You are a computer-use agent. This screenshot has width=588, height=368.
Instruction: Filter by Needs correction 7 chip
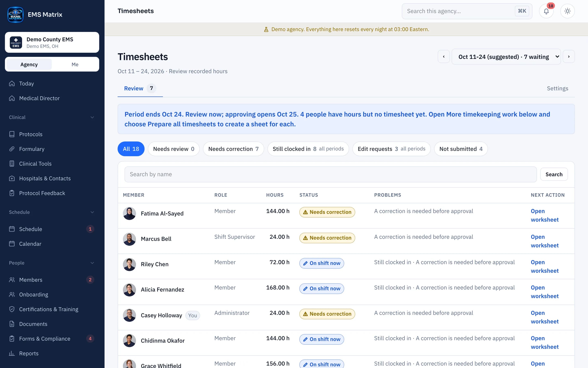[x=234, y=149]
